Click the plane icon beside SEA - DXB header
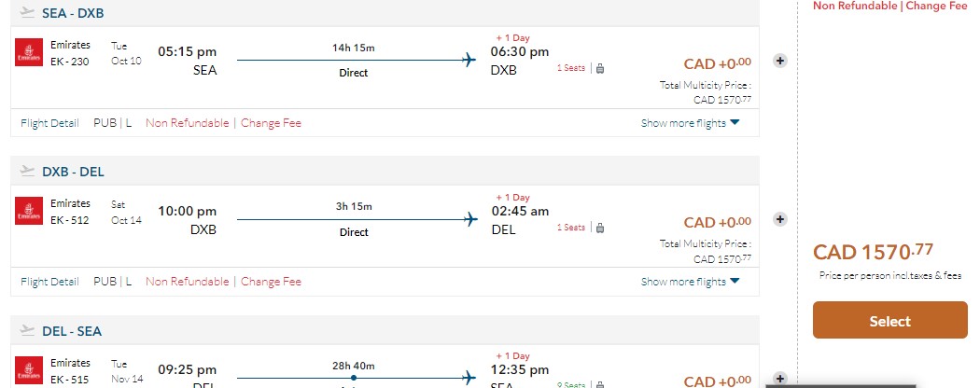This screenshot has height=388, width=980. 27,13
